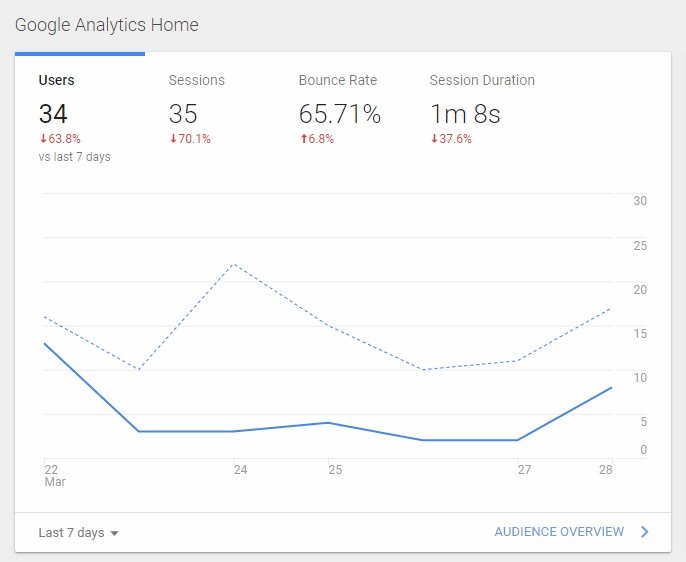686x562 pixels.
Task: Click the 'vs last 7 days' label
Action: coord(74,157)
